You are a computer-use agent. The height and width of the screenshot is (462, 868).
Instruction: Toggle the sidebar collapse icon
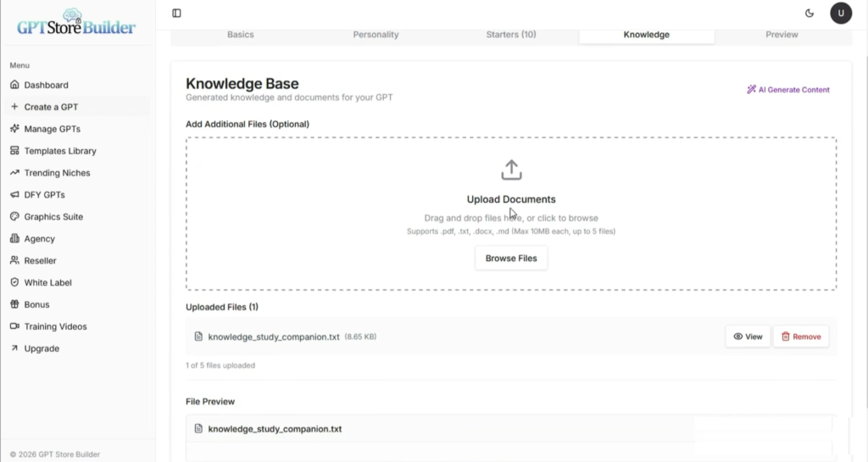(176, 13)
